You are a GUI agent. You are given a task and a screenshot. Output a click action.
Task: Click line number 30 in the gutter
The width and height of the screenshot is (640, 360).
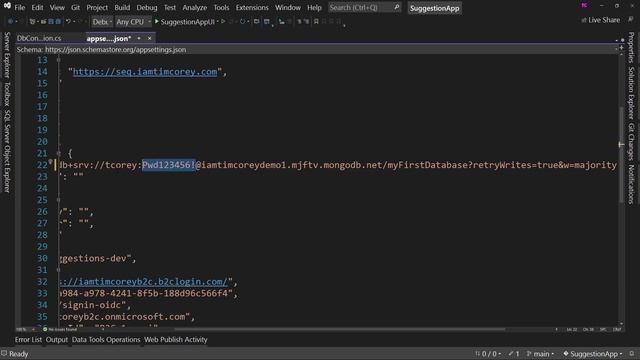click(x=42, y=258)
